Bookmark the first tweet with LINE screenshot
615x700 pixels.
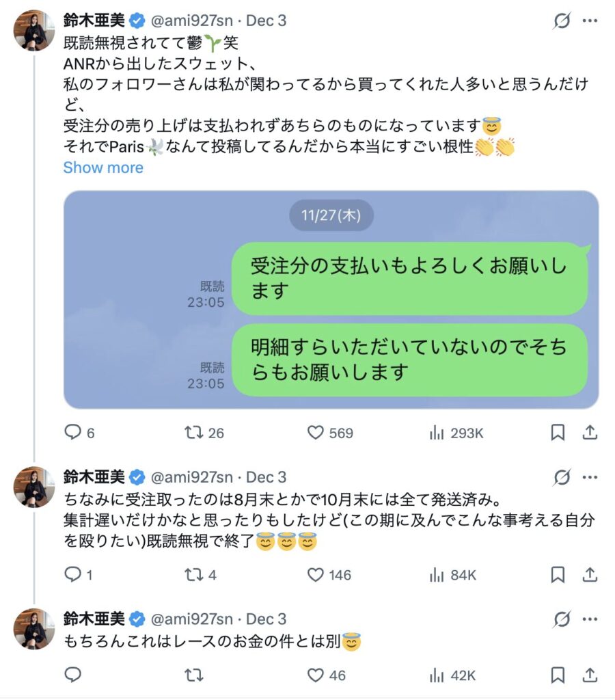click(558, 433)
